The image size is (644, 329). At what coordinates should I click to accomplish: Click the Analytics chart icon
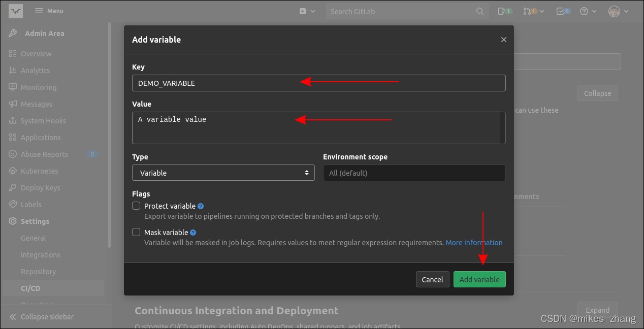coord(13,71)
